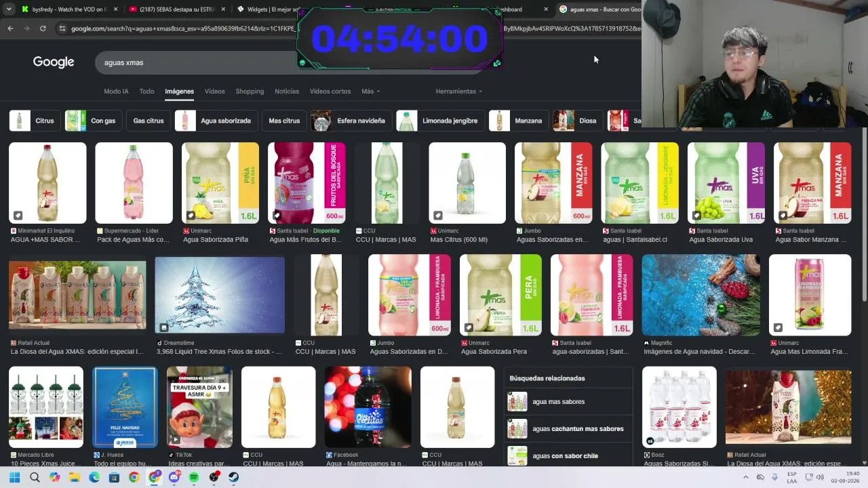Click the ESP LAA language indicator
868x488 pixels.
point(792,477)
